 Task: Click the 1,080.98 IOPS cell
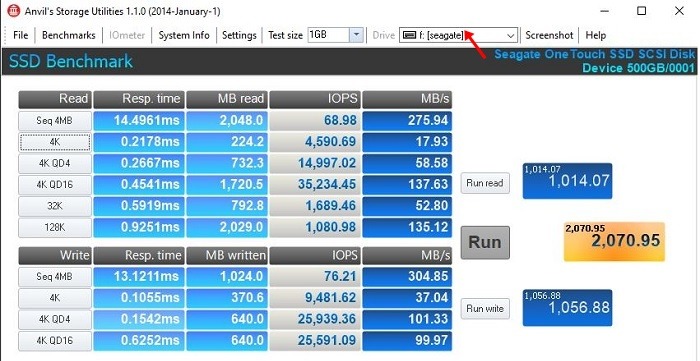point(315,228)
